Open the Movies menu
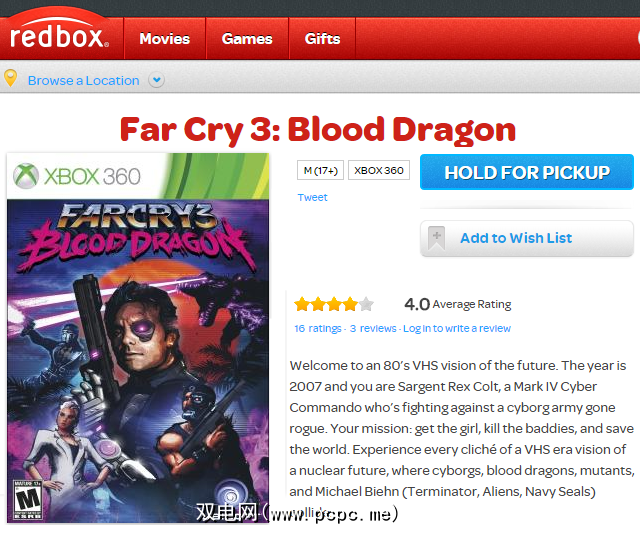640x537 pixels. pyautogui.click(x=164, y=39)
